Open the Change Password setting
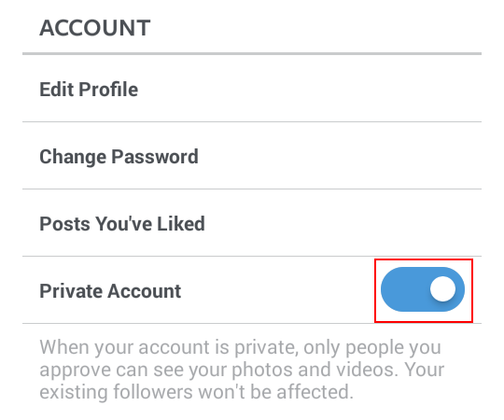The image size is (504, 420). pos(252,156)
